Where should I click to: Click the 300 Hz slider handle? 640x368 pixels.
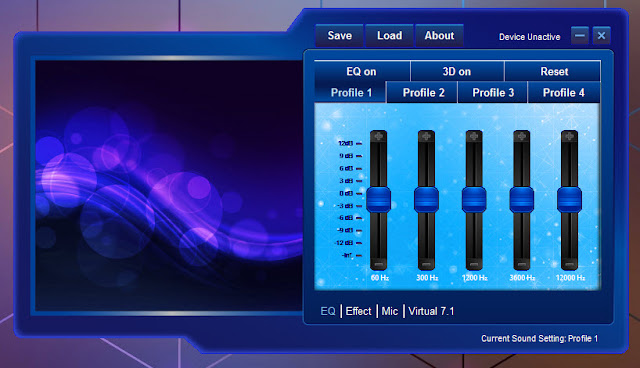(426, 200)
